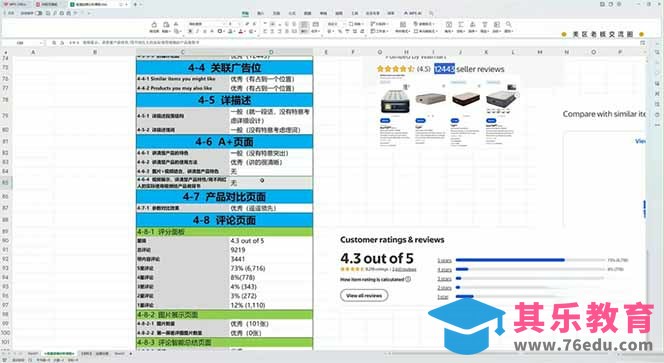Click the Fill icon left of AutoSum
The height and width of the screenshot is (363, 664).
click(x=449, y=25)
